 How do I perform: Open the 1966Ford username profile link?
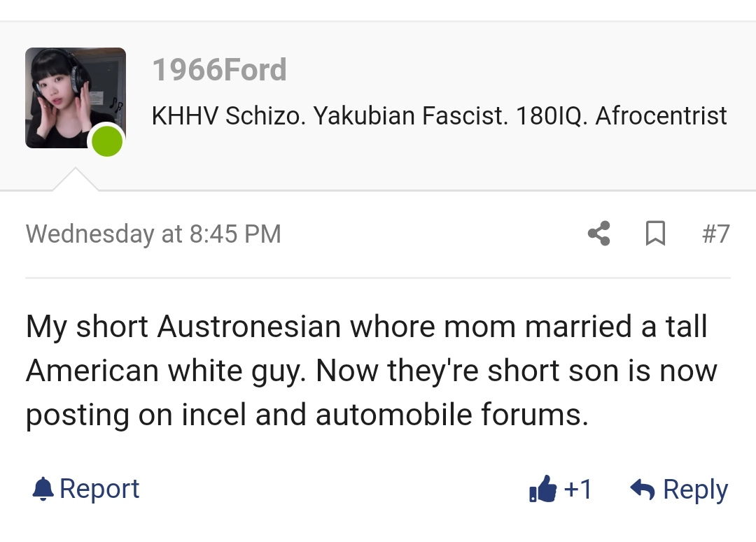tap(219, 70)
